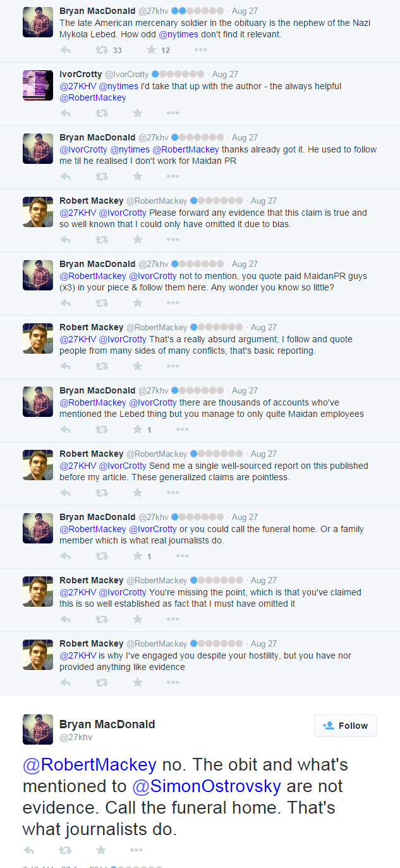Screen dimensions: 400x868
Task: Favorite the tweet showing 12 favorites
Action: coord(151,50)
